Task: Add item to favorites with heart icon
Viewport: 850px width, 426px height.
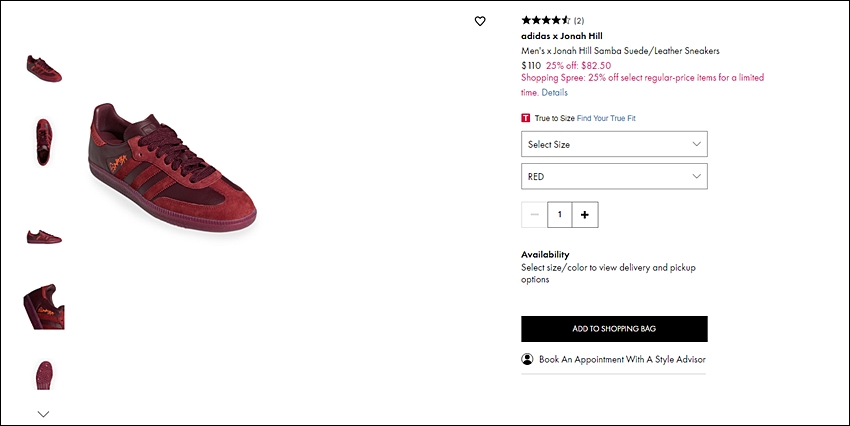Action: [x=480, y=21]
